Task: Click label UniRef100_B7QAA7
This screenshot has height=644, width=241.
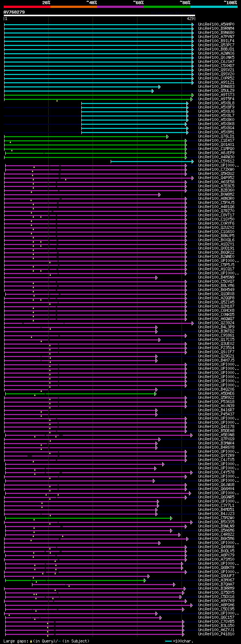Action: (216, 584)
